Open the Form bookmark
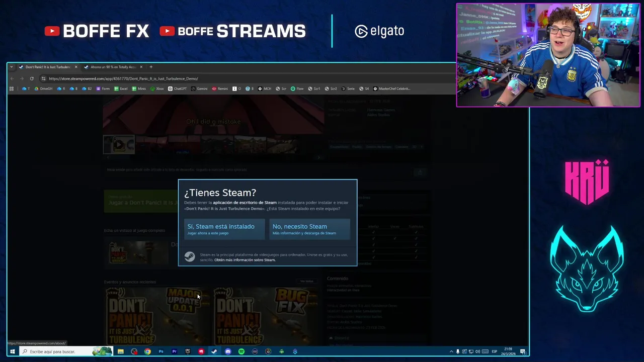 (x=103, y=88)
